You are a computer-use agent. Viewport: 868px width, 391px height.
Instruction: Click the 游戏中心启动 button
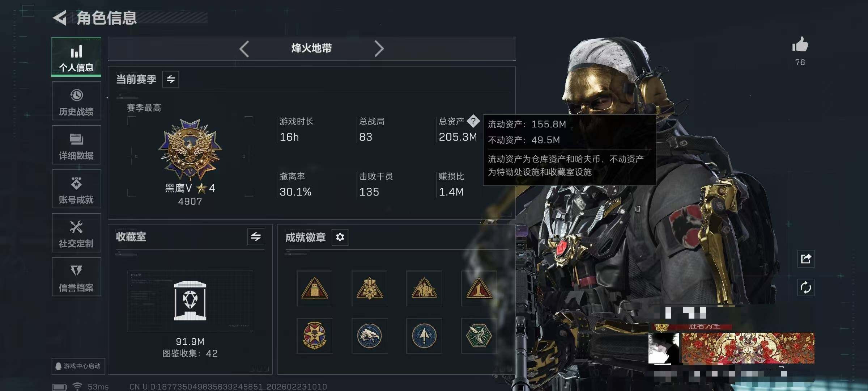[x=78, y=366]
